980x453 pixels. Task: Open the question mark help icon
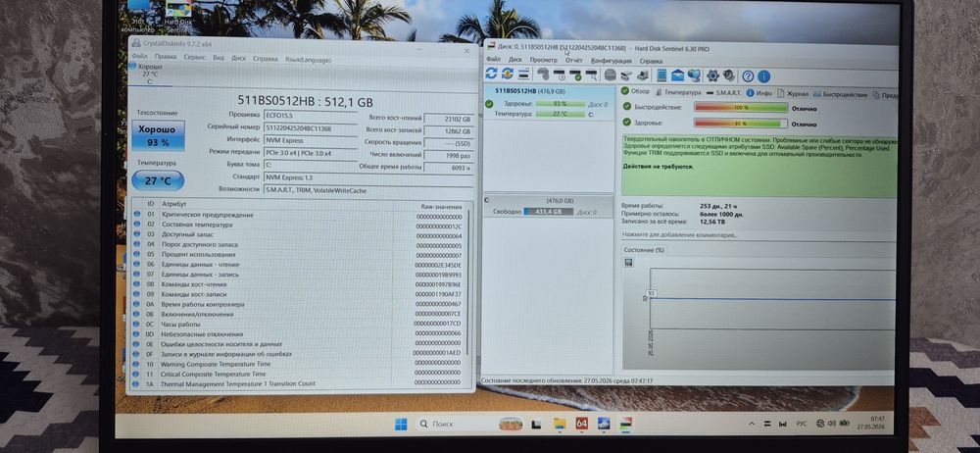[x=748, y=76]
